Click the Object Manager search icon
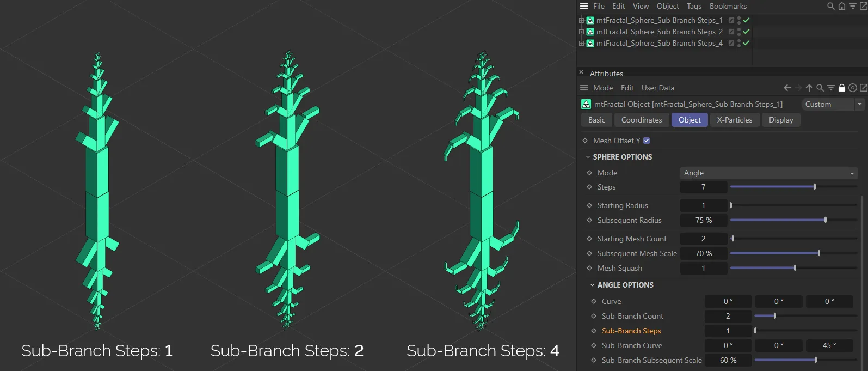Image resolution: width=868 pixels, height=371 pixels. 831,6
